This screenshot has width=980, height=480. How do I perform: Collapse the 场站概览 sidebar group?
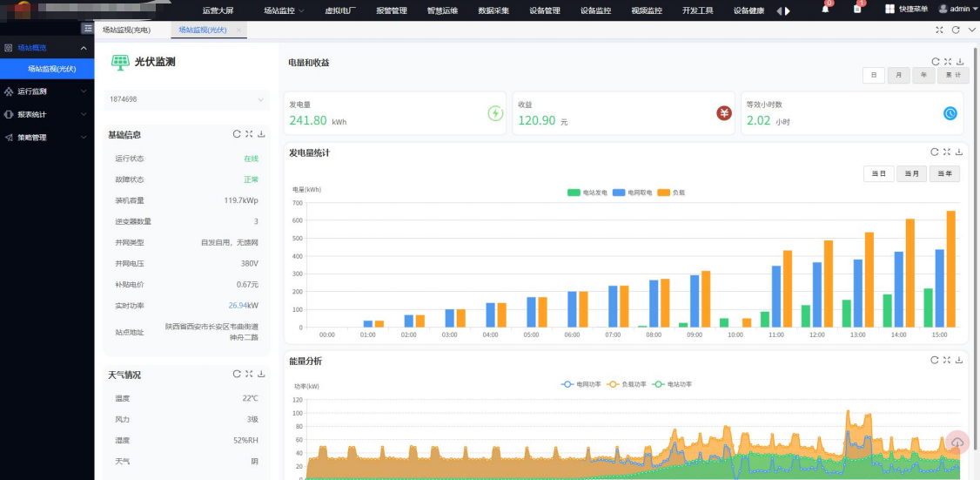[x=47, y=48]
